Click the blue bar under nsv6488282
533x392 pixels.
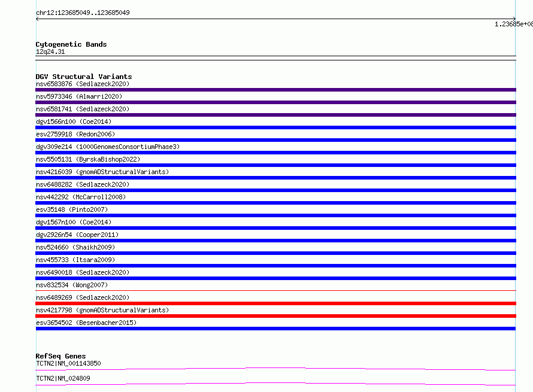275,190
